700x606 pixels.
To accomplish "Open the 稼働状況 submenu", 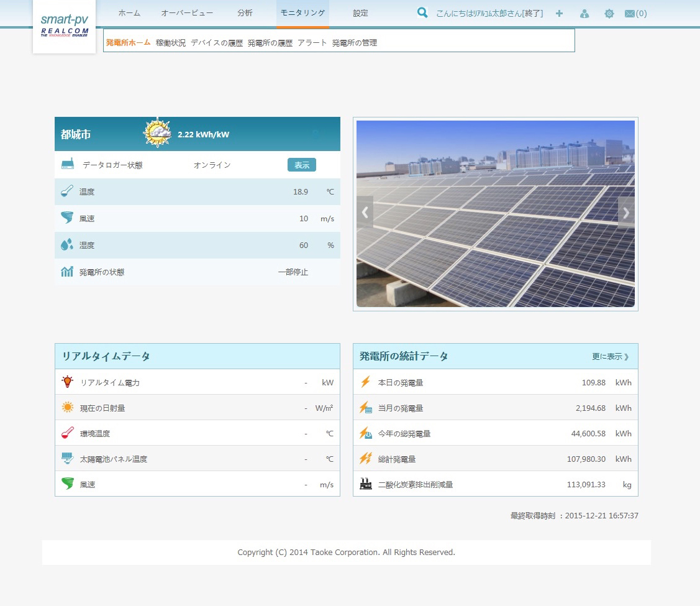I will click(171, 42).
